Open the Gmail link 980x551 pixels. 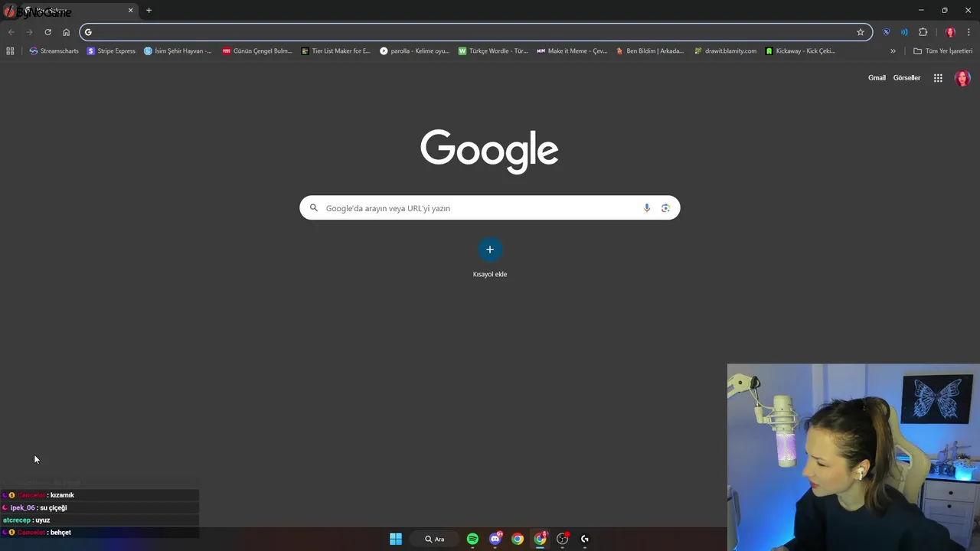click(x=877, y=78)
